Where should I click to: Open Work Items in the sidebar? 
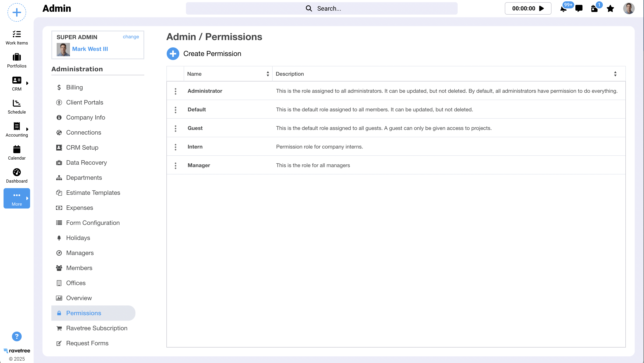tap(17, 37)
